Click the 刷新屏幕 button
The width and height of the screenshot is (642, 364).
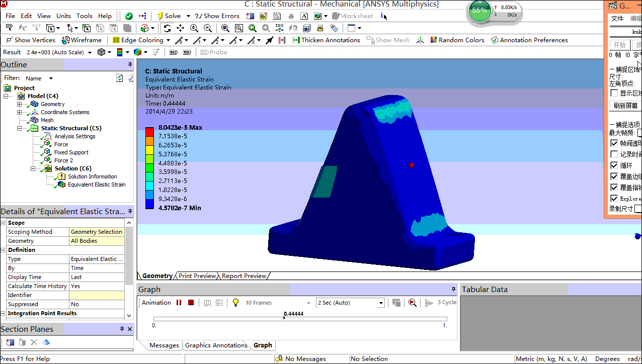click(626, 106)
